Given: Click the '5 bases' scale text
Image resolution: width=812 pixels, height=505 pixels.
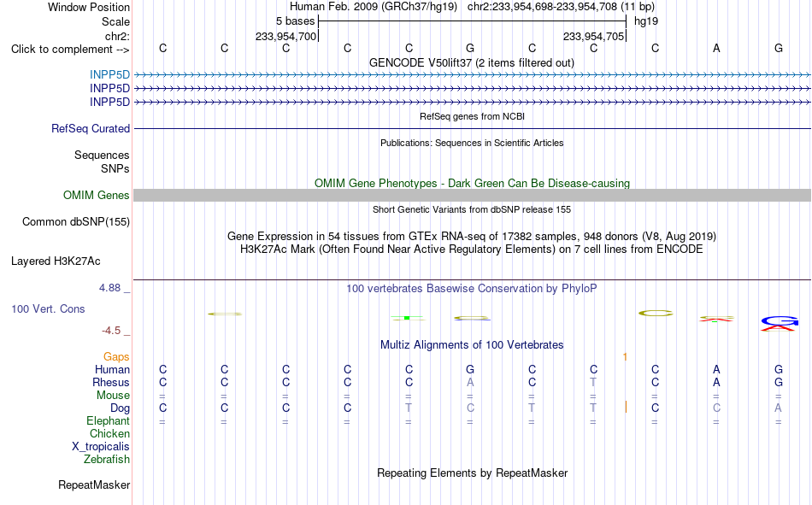Looking at the screenshot, I should click(295, 21).
